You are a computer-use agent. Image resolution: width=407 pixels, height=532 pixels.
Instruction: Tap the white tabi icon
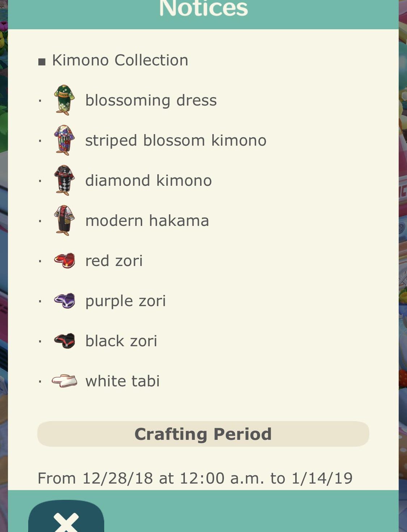(x=64, y=381)
